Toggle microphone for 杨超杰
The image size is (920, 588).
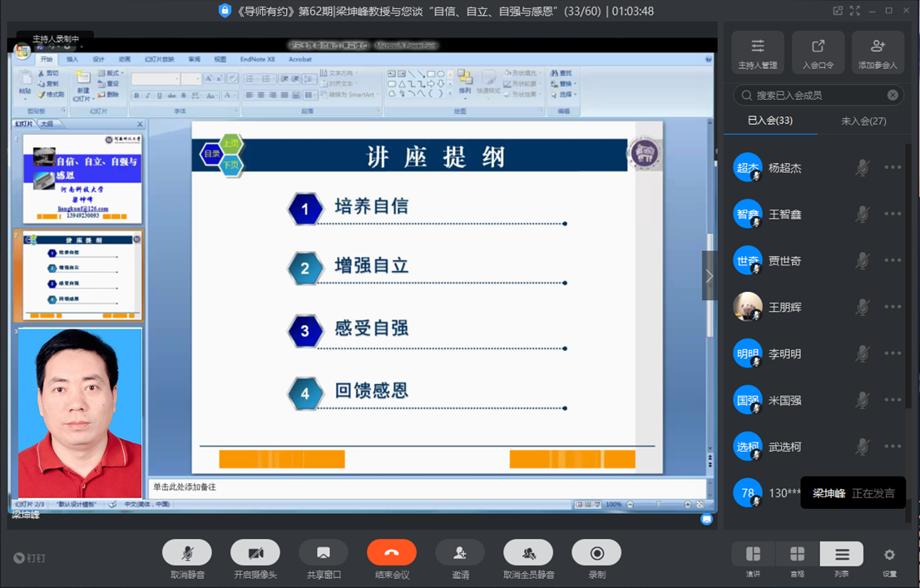click(863, 167)
